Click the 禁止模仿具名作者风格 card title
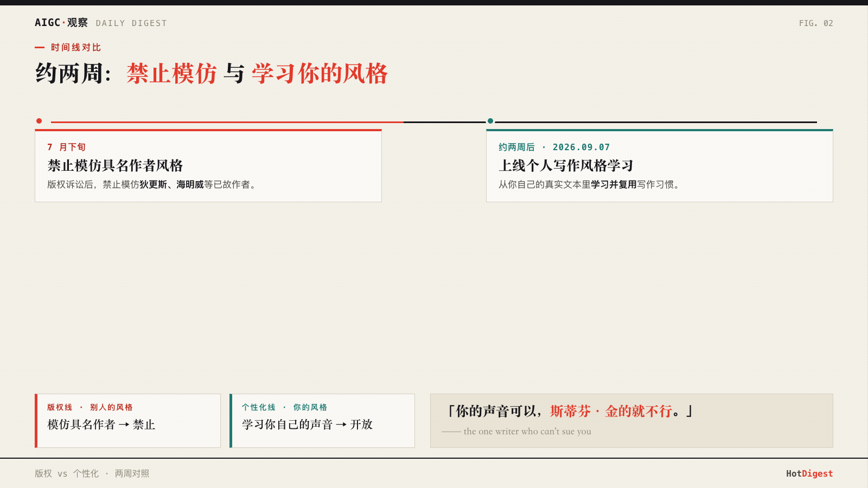Image resolution: width=868 pixels, height=488 pixels. coord(115,165)
